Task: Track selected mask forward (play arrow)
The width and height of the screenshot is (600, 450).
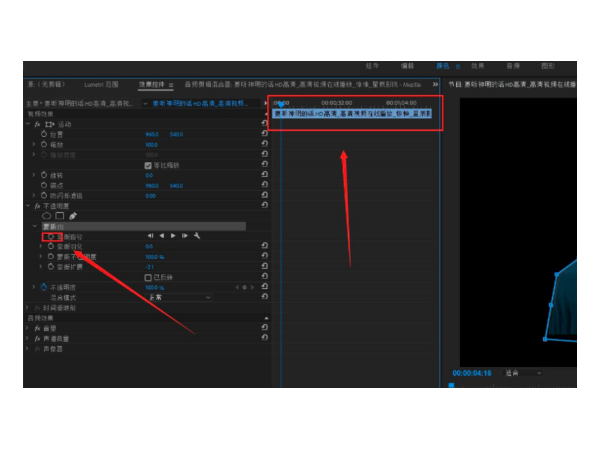Action: (173, 236)
